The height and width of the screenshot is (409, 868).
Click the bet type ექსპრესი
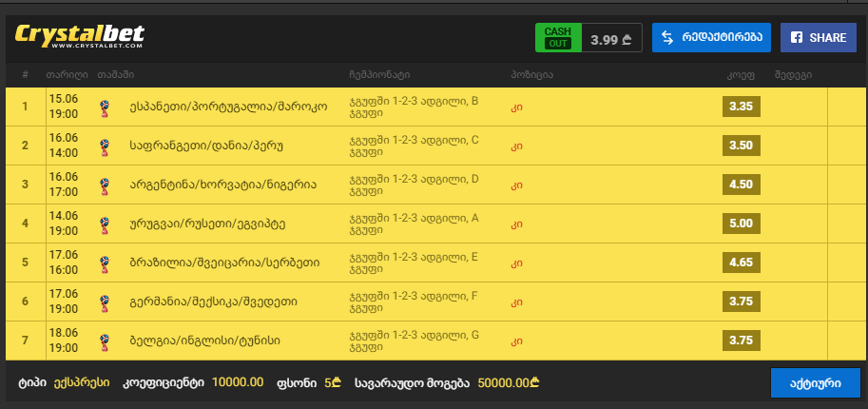82,383
